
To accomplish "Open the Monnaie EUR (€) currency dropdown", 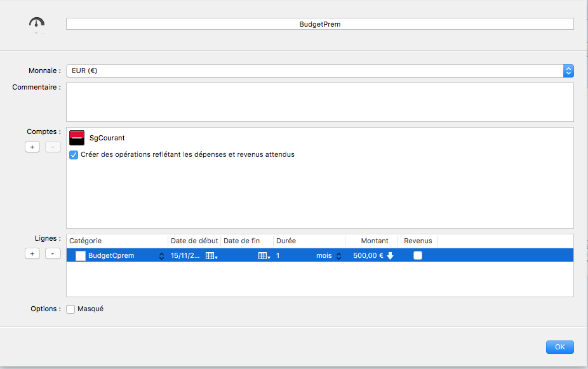I will coord(568,70).
